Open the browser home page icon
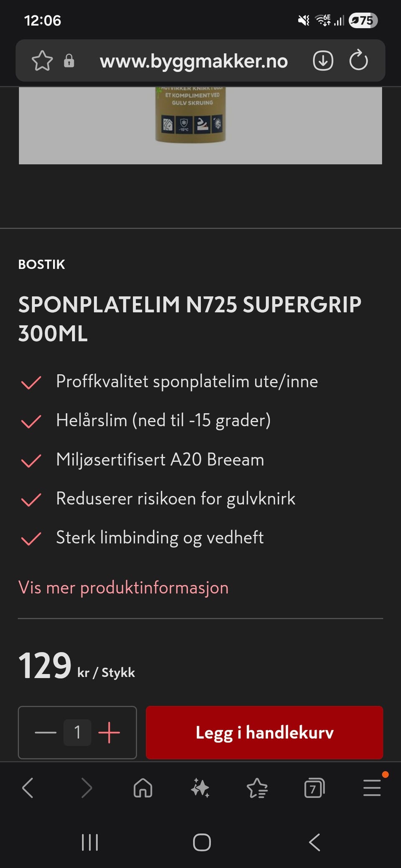This screenshot has width=401, height=868. [143, 788]
